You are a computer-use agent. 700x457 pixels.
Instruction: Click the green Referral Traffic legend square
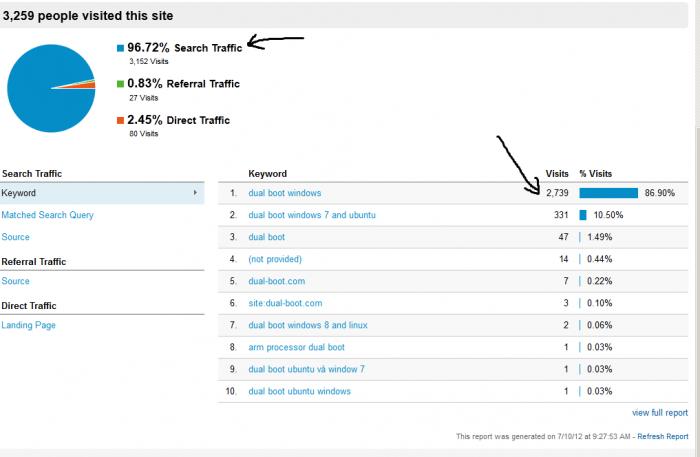tap(120, 84)
